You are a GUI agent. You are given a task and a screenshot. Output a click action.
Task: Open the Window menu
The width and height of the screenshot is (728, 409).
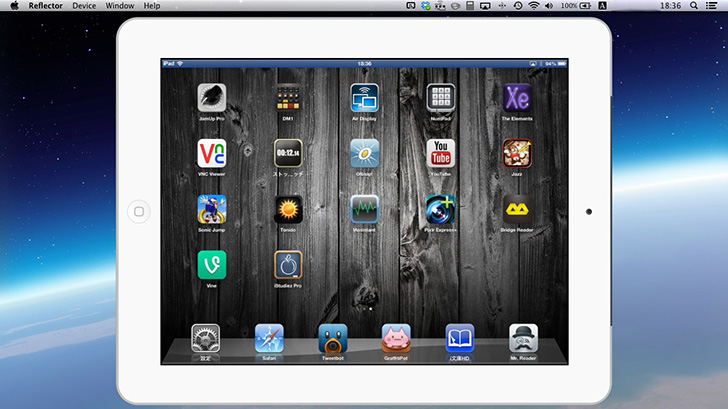point(120,6)
